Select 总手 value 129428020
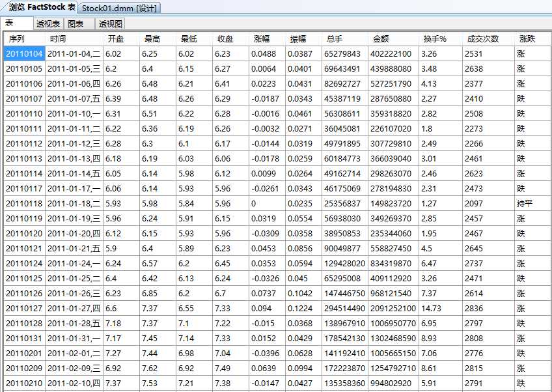Viewport: 552px width, 392px height. click(x=345, y=264)
